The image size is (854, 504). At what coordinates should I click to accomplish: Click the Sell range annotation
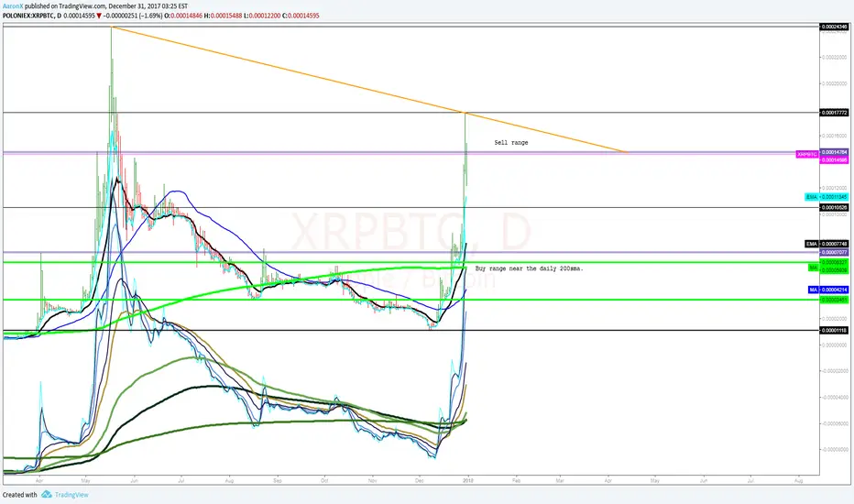coord(511,143)
